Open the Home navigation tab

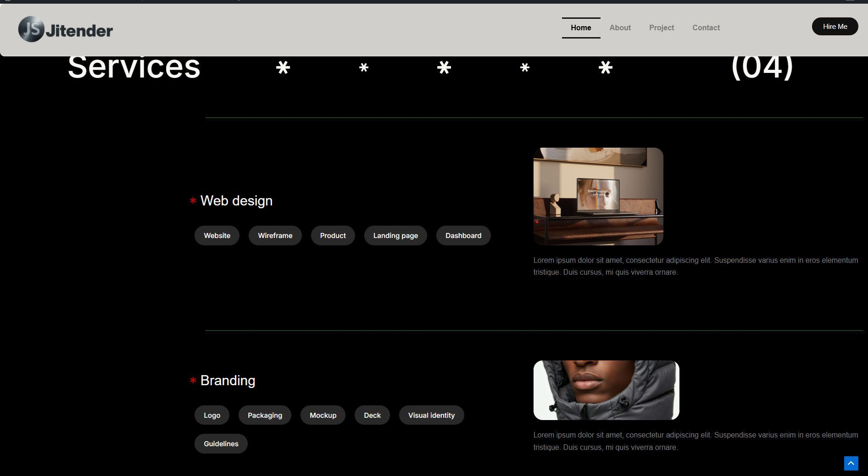581,28
